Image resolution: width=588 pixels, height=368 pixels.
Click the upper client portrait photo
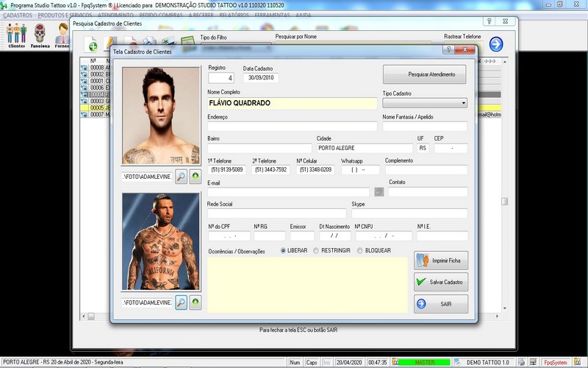pyautogui.click(x=161, y=116)
